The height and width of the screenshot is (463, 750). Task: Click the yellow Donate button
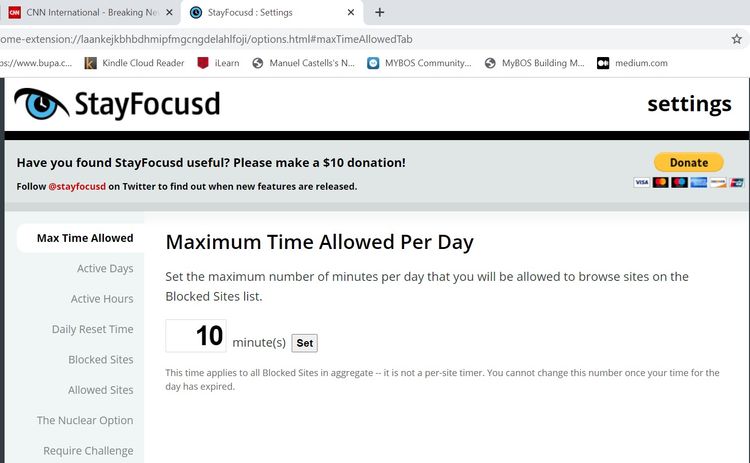(x=688, y=162)
